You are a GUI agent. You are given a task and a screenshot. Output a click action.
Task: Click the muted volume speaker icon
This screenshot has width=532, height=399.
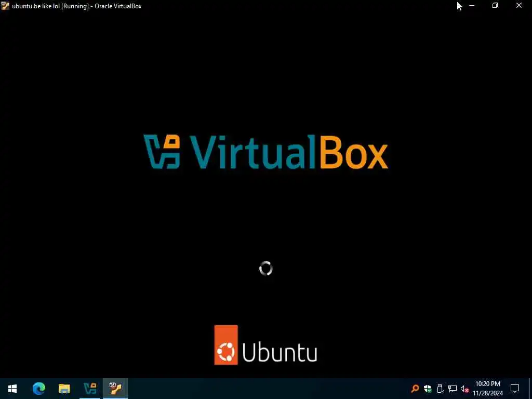(x=464, y=389)
